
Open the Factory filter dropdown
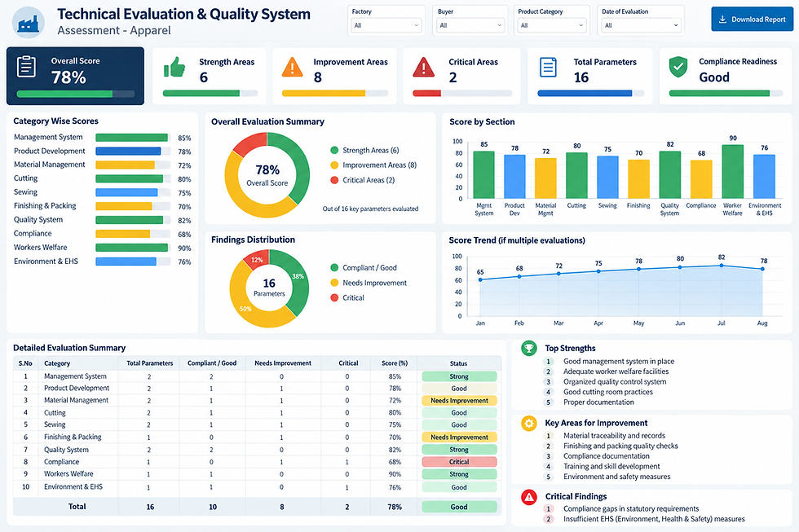[386, 25]
